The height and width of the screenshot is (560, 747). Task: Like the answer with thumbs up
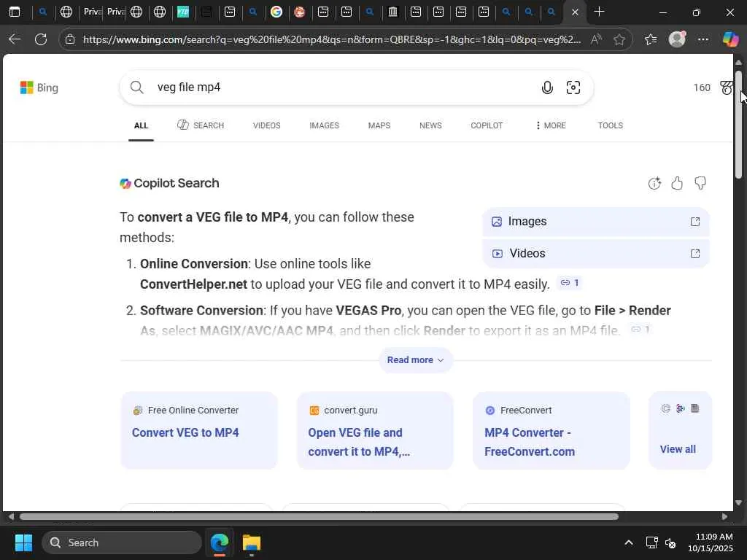tap(677, 183)
